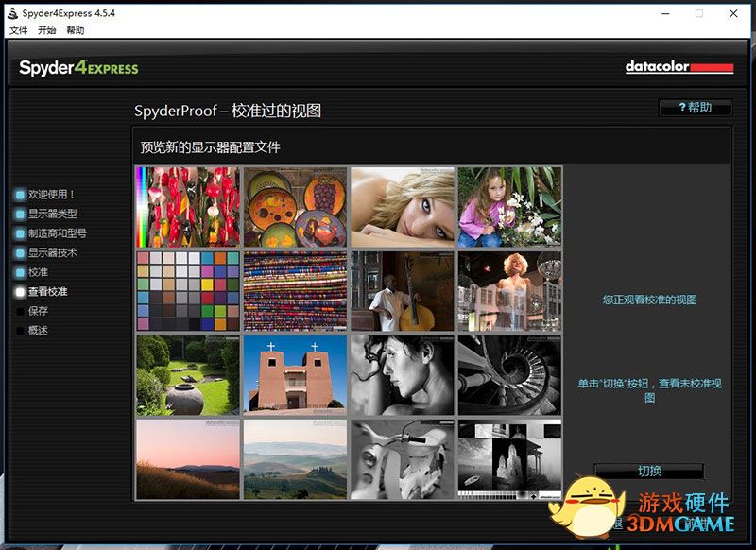The width and height of the screenshot is (756, 550).
Task: Open the painted ceramic plates thumbnail
Action: [x=295, y=207]
